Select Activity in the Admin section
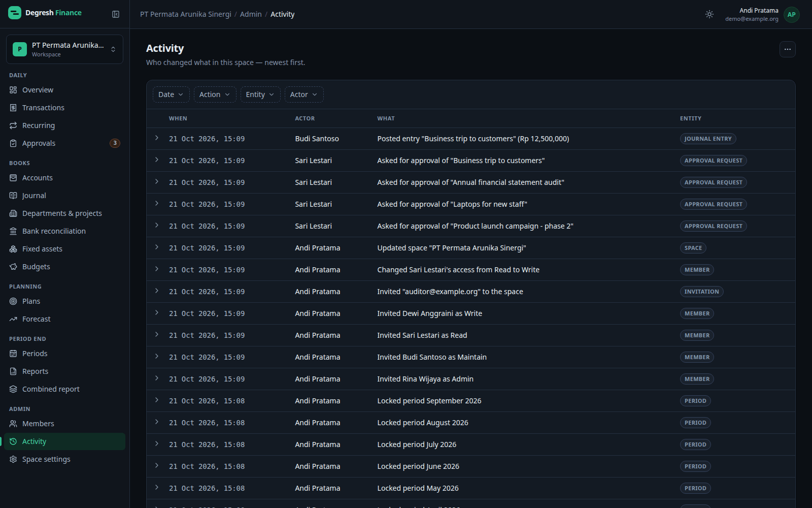This screenshot has height=508, width=812. [x=64, y=441]
